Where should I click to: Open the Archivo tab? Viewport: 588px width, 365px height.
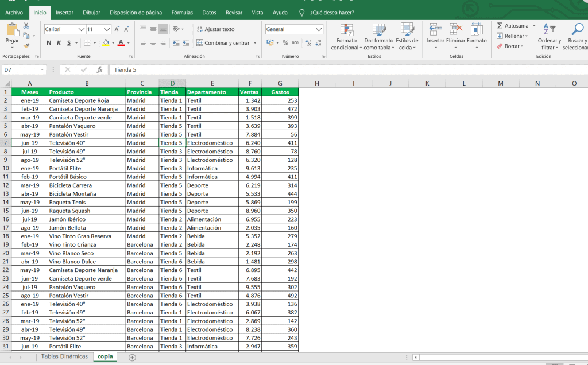point(14,13)
